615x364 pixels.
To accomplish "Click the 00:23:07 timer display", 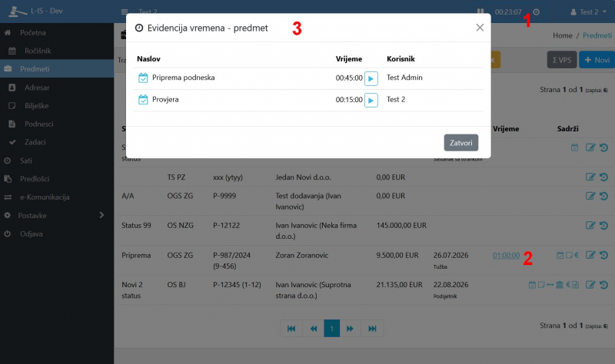I will coord(508,12).
